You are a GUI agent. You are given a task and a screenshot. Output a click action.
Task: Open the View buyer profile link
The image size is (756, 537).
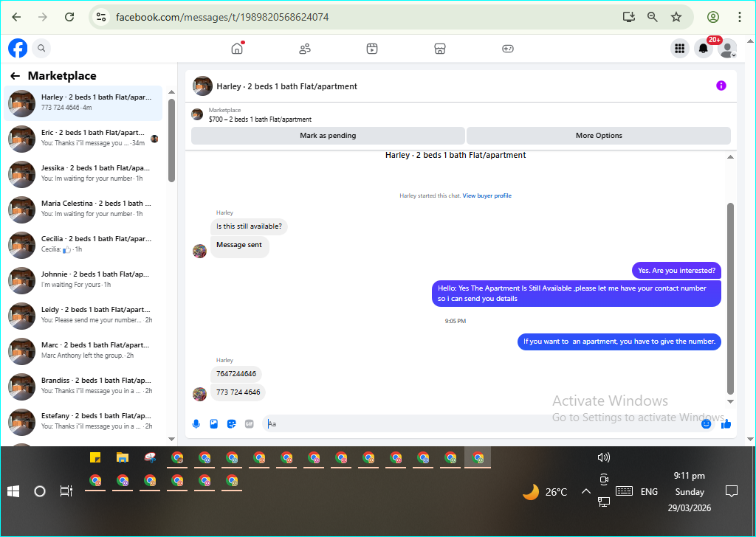pyautogui.click(x=487, y=195)
